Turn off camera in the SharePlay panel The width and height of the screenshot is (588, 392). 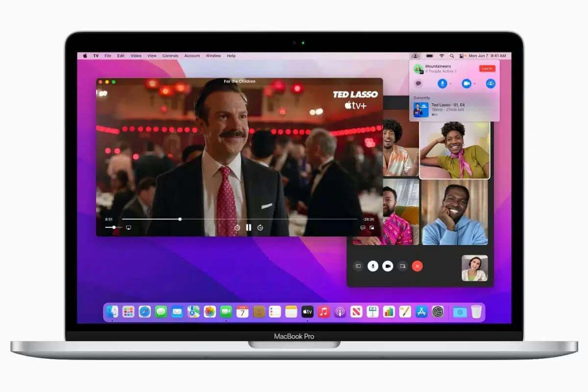(466, 84)
